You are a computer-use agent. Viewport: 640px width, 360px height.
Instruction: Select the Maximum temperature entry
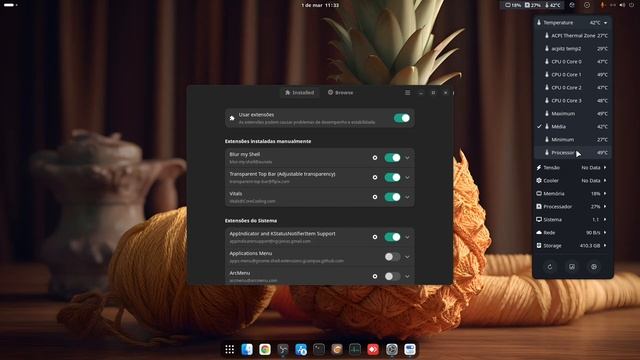(572, 113)
